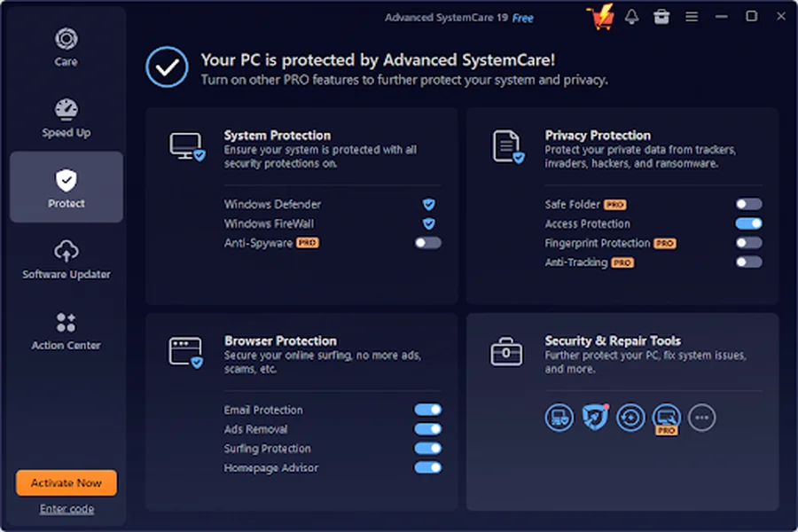Viewport: 798px width, 532px height.
Task: Click the Windows Defender label
Action: (272, 204)
